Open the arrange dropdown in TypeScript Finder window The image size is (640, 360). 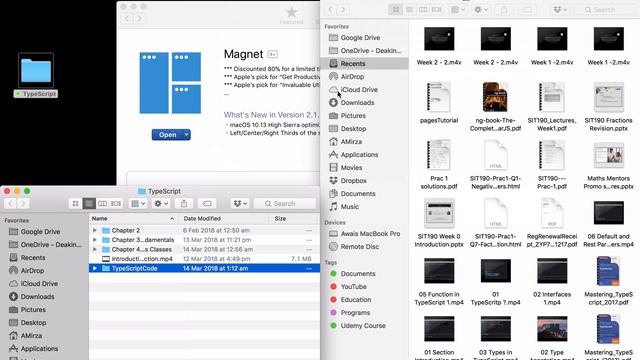pyautogui.click(x=138, y=203)
